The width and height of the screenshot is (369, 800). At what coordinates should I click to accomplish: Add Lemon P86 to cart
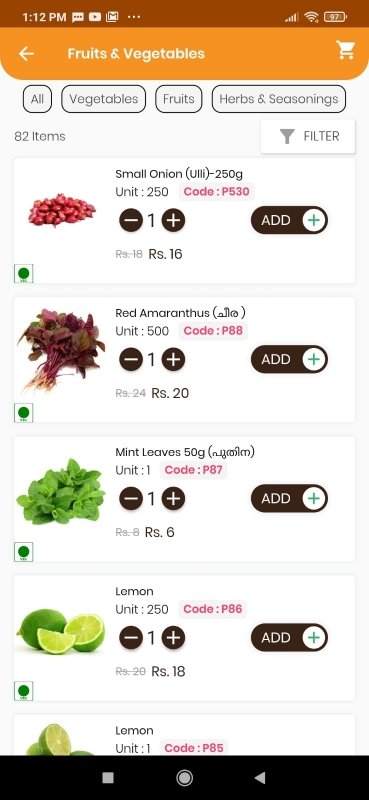[x=289, y=637]
